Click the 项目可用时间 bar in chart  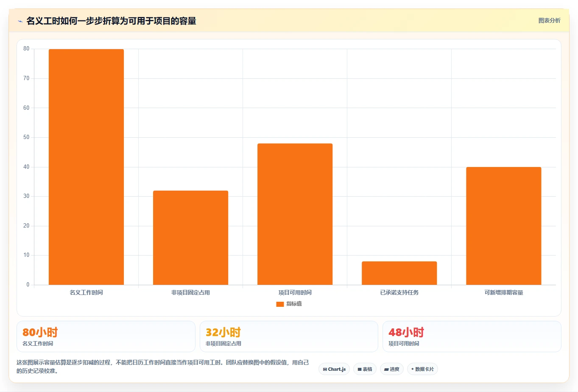click(295, 214)
